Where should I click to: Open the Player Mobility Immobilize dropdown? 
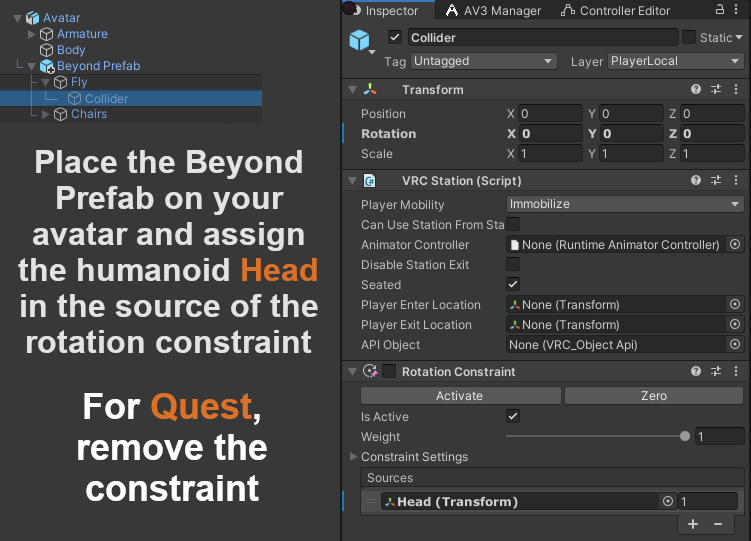[625, 204]
